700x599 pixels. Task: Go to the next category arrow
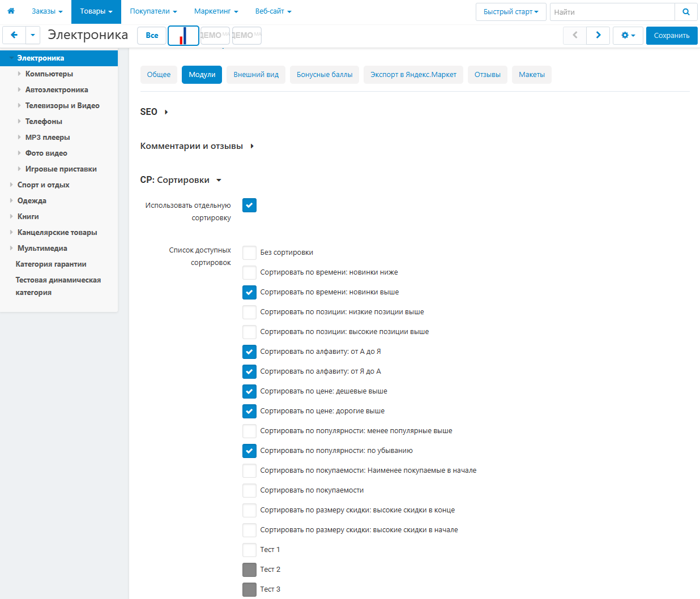(598, 35)
